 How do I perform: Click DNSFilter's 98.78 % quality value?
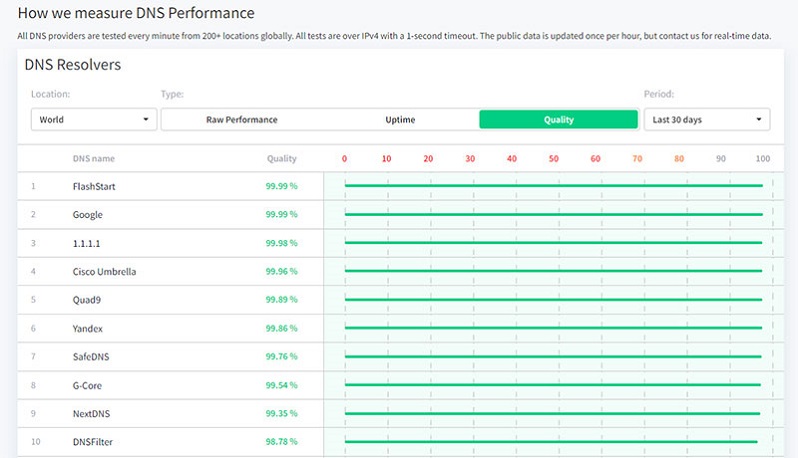(281, 442)
